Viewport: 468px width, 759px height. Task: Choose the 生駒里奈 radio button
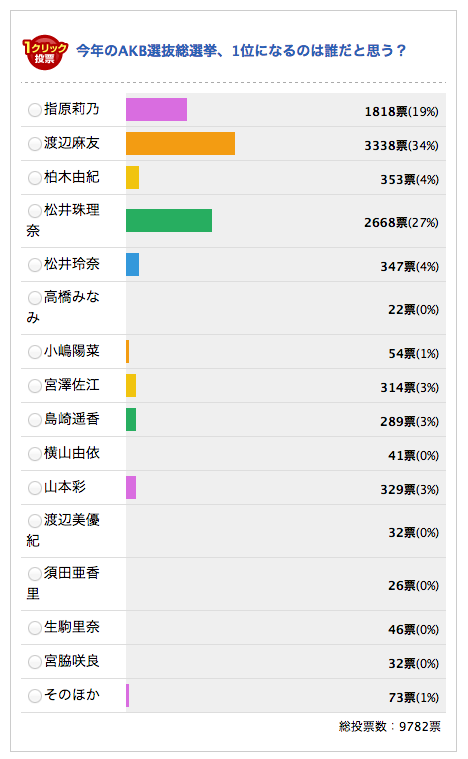click(34, 628)
